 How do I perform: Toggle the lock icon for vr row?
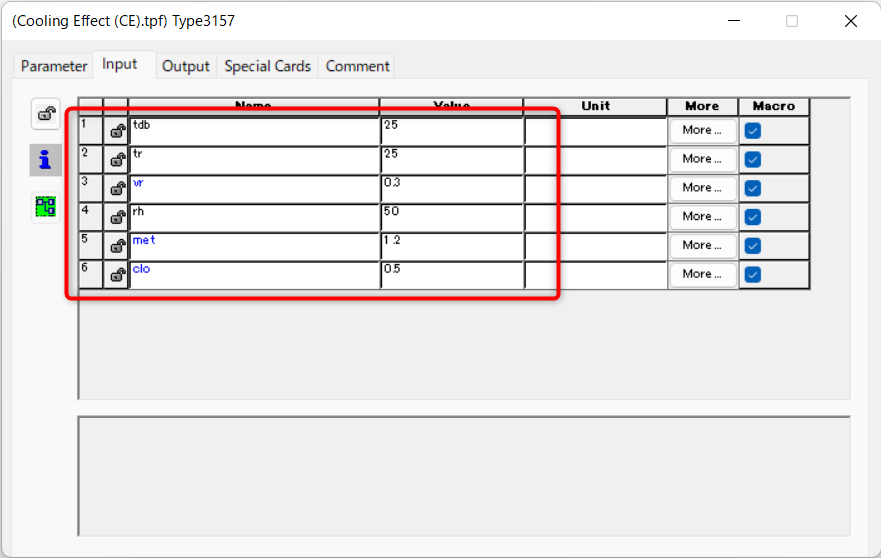click(117, 189)
